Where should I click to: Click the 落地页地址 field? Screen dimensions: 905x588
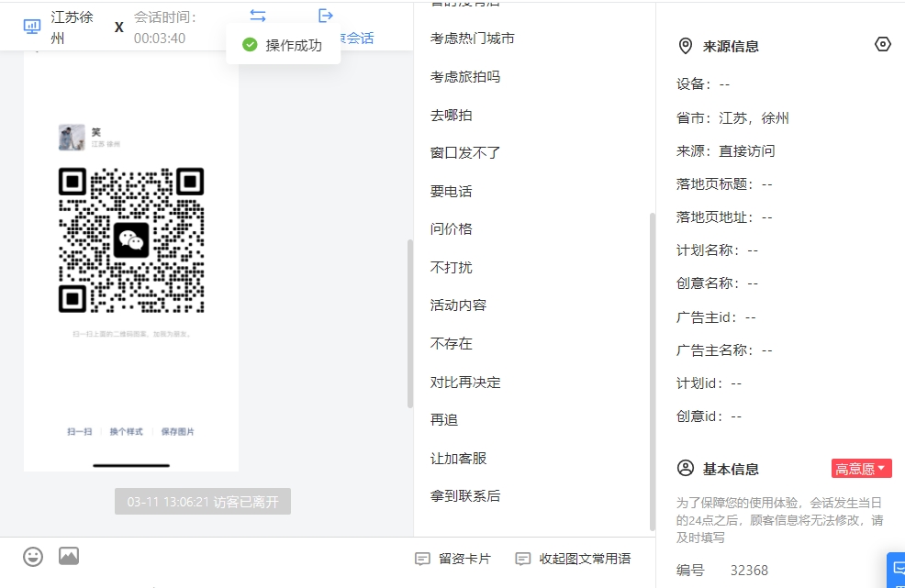(724, 217)
